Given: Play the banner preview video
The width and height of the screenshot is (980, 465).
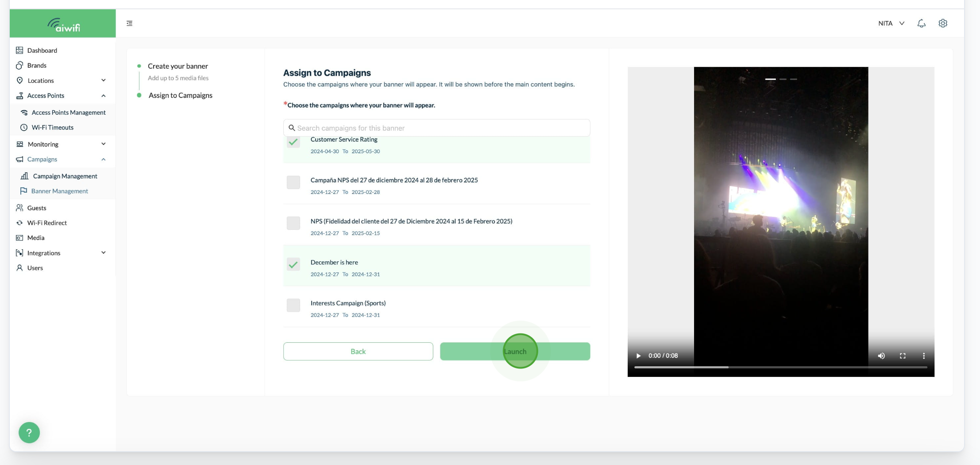Looking at the screenshot, I should pyautogui.click(x=638, y=356).
